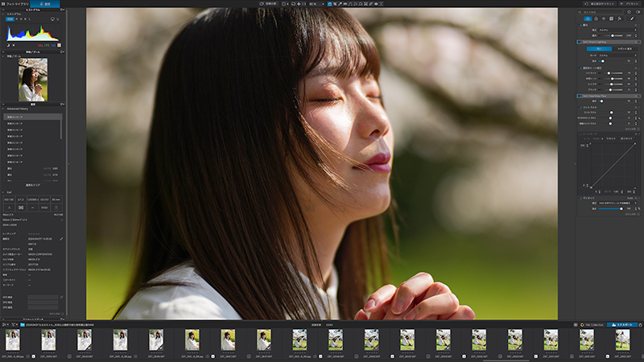Open the Color corrections droplet tab icon
Viewport: 644px width, 362px height.
click(x=596, y=19)
